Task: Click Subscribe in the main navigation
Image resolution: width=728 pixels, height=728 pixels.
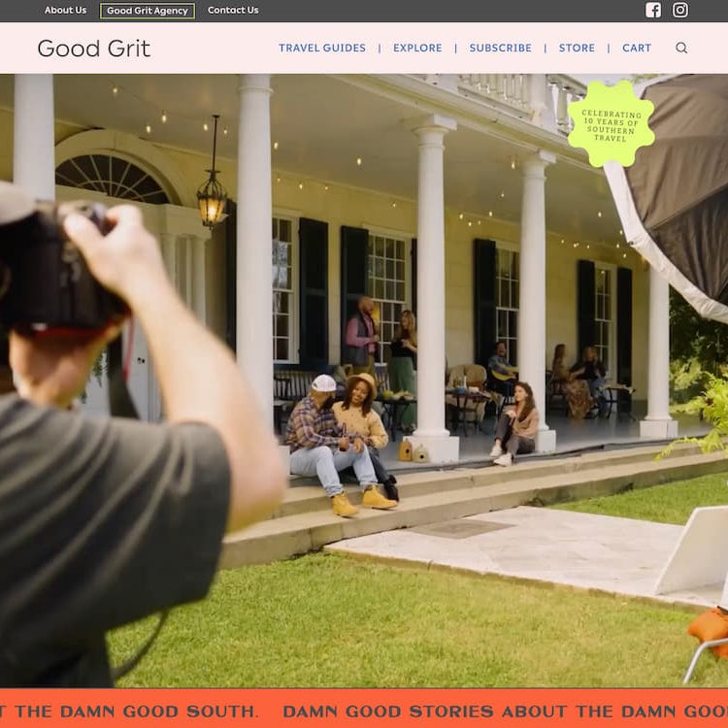Action: [500, 48]
